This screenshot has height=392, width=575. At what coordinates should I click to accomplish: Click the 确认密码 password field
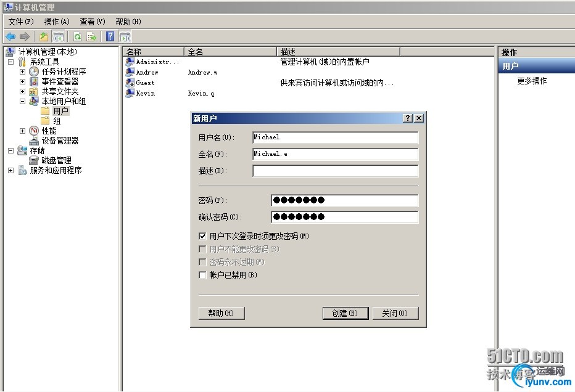tap(344, 217)
